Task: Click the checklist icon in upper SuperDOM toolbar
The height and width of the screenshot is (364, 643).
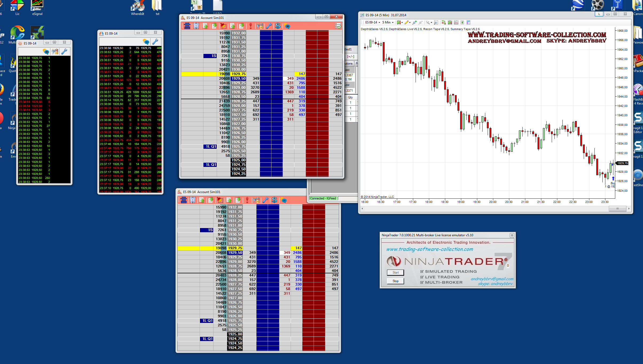Action: pos(338,26)
